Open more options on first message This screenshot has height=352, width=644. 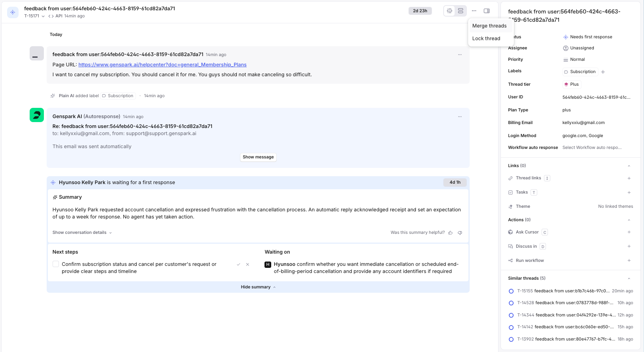pos(460,55)
